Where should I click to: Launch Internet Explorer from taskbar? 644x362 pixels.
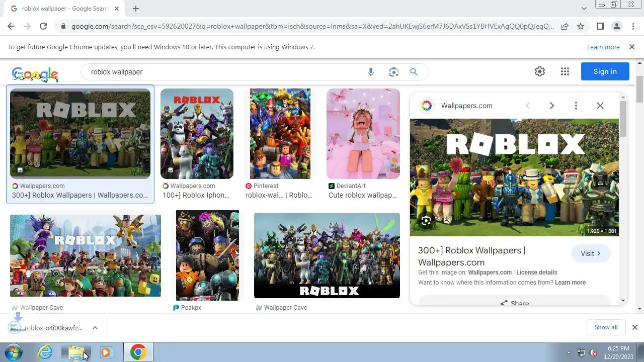tap(45, 352)
